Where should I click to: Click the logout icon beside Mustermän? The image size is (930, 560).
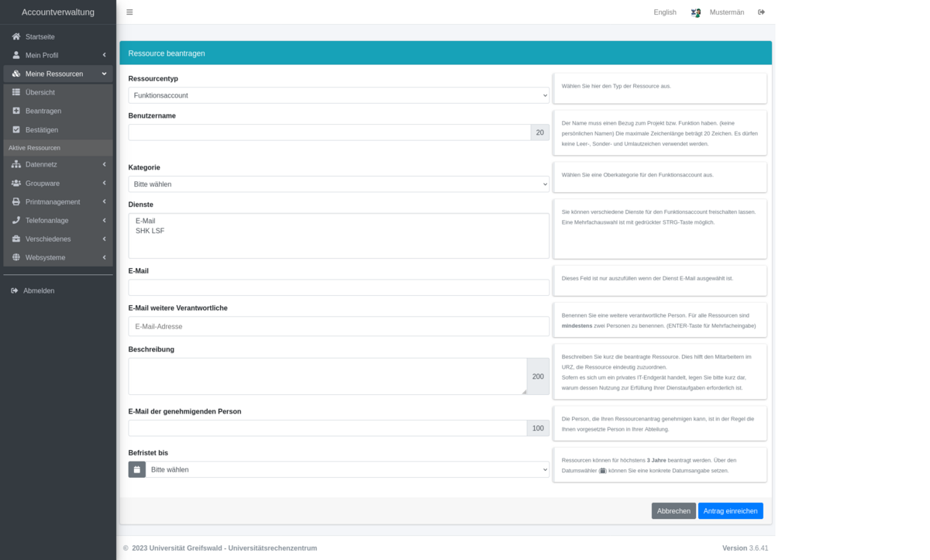pos(761,12)
